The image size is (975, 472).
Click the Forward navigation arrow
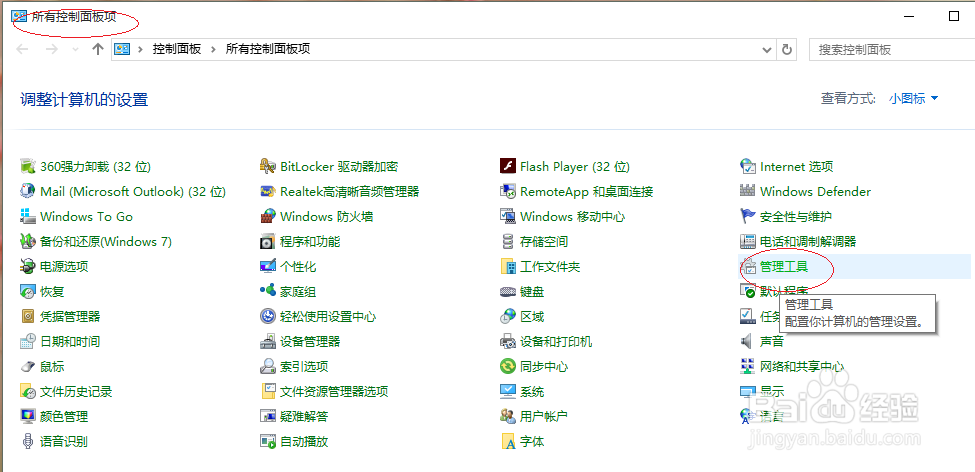(52, 50)
